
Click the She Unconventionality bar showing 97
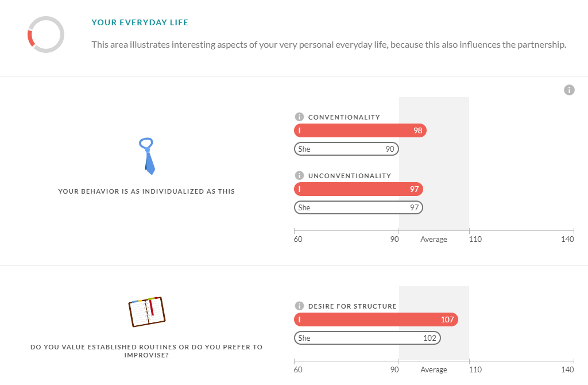point(358,207)
